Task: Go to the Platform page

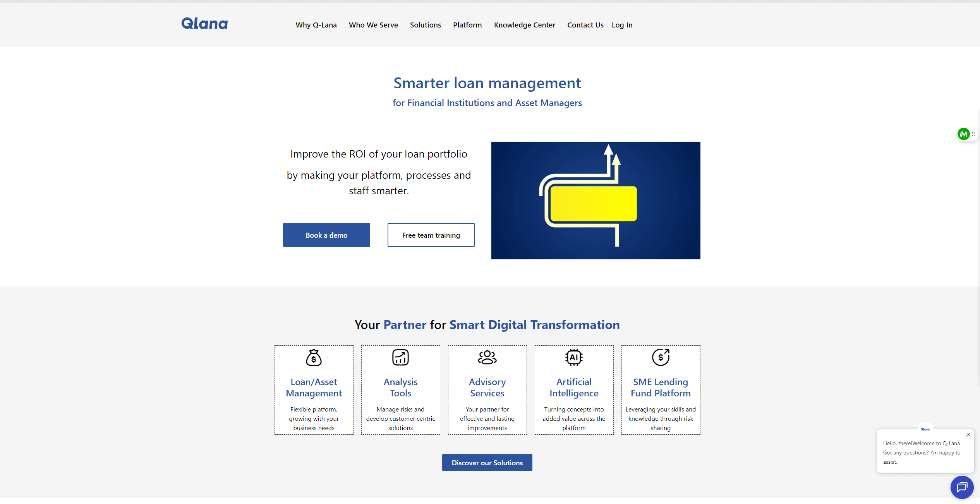Action: (x=467, y=25)
